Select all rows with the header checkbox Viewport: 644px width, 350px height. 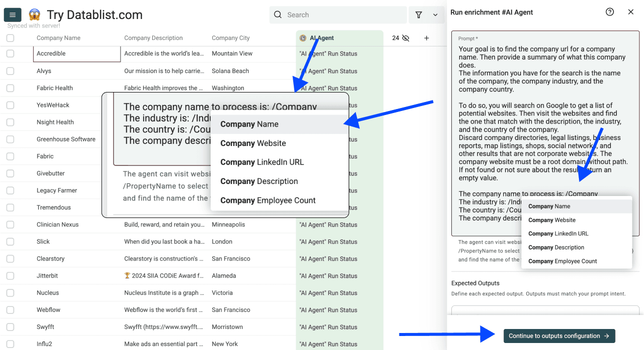[10, 37]
